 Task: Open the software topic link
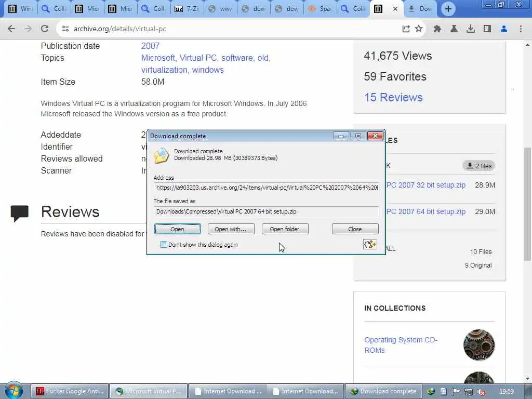(237, 58)
